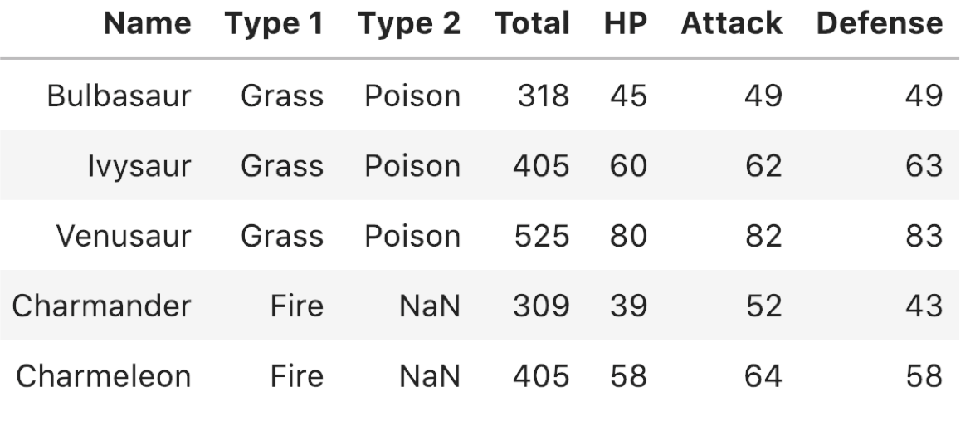The image size is (980, 436).
Task: Click the Type 2 column header
Action: 409,24
